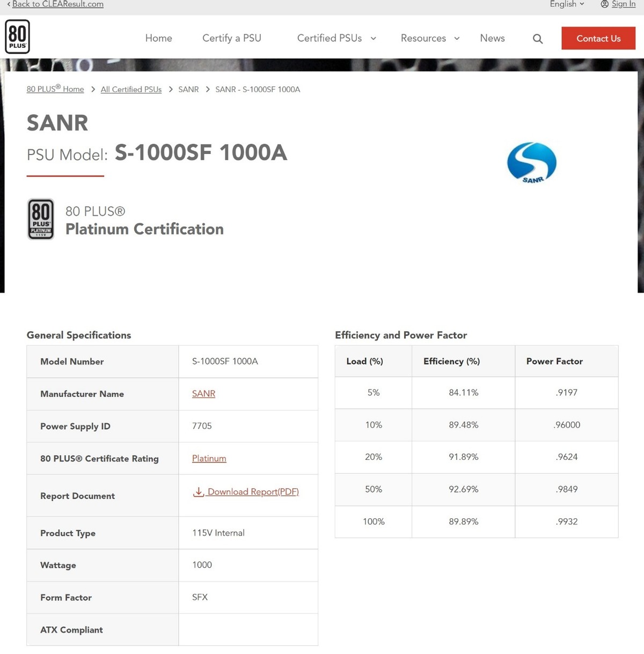Open All Certified PSUs breadcrumb link

[131, 89]
